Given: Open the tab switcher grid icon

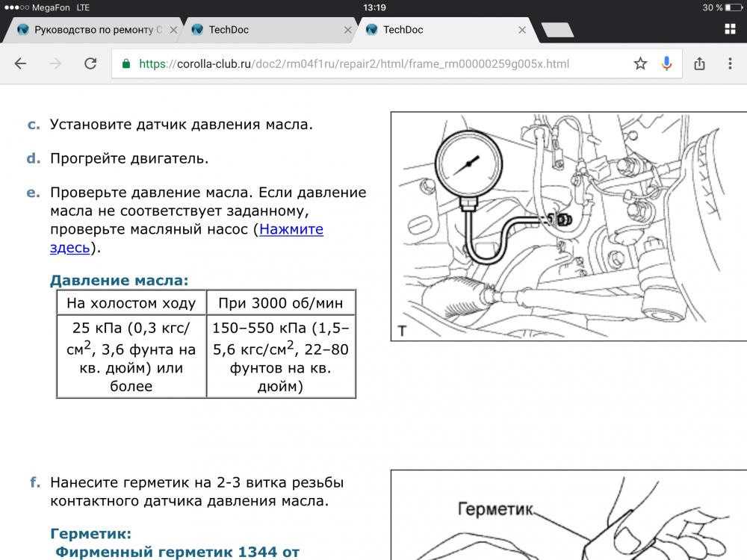Looking at the screenshot, I should pyautogui.click(x=730, y=29).
